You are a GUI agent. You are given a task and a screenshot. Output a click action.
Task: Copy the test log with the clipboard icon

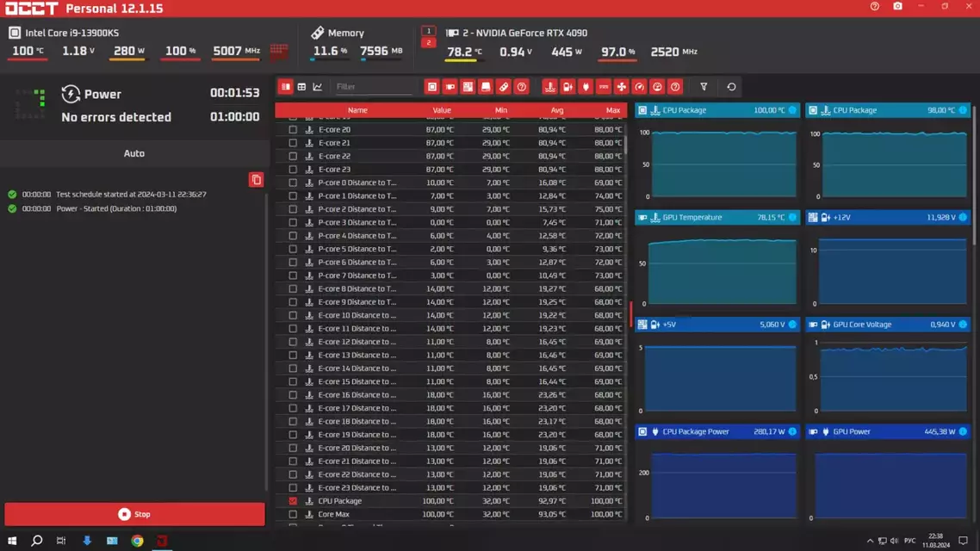pos(257,180)
